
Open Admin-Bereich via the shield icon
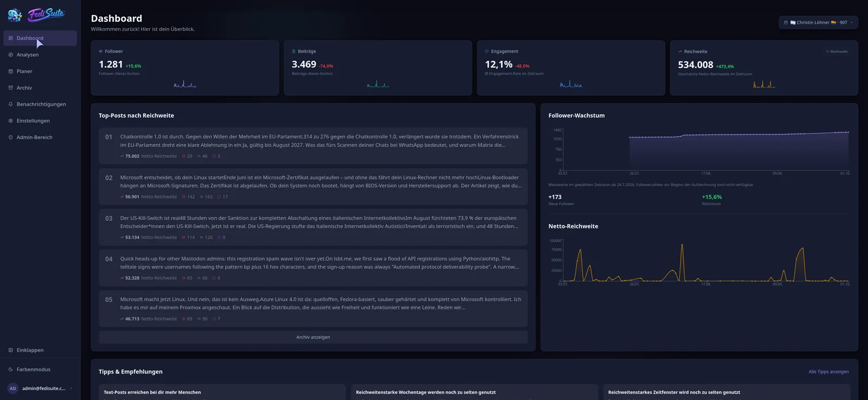tap(11, 137)
